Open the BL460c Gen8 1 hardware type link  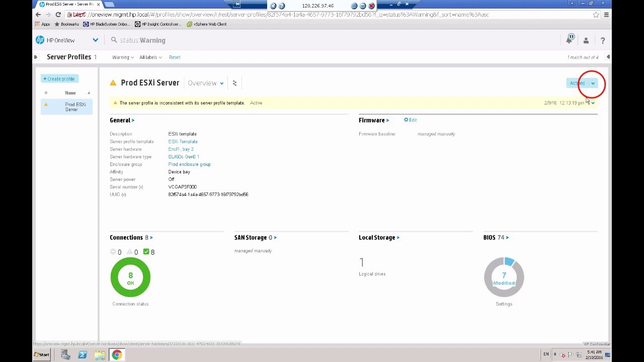click(x=184, y=157)
